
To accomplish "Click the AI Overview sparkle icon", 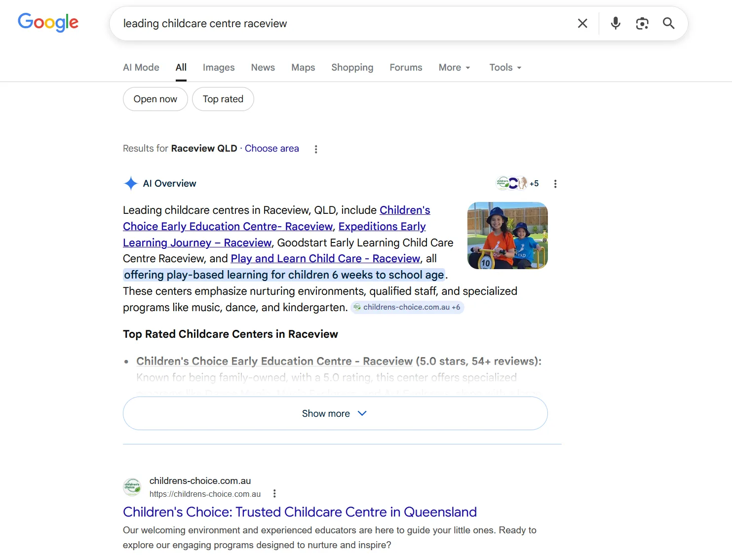I will coord(131,184).
